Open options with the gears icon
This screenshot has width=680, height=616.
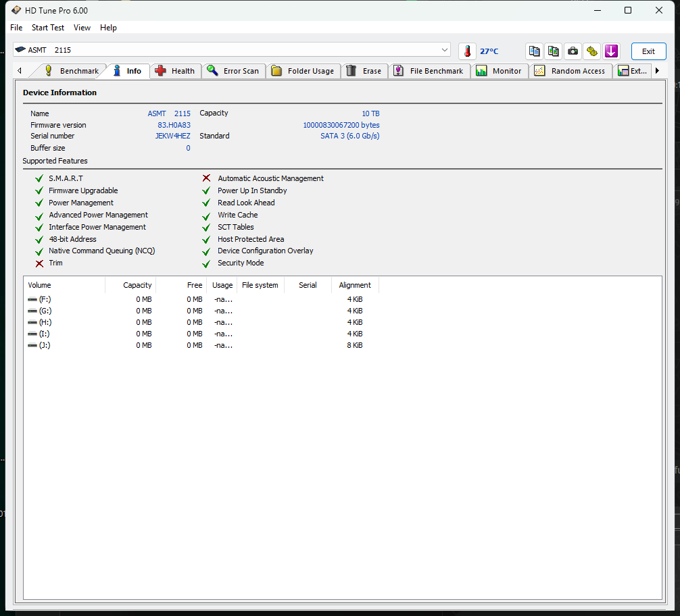tap(592, 51)
